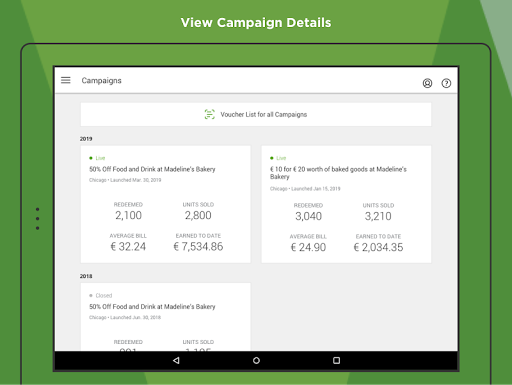512x385 pixels.
Task: Tap the Android back navigation button
Action: tap(176, 360)
